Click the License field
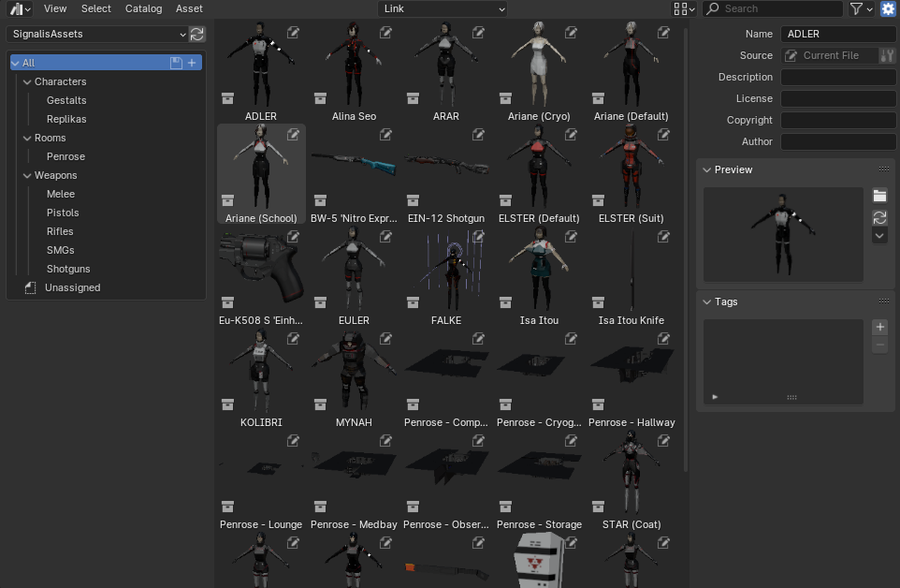Screen dimensions: 900x588 (x=838, y=99)
